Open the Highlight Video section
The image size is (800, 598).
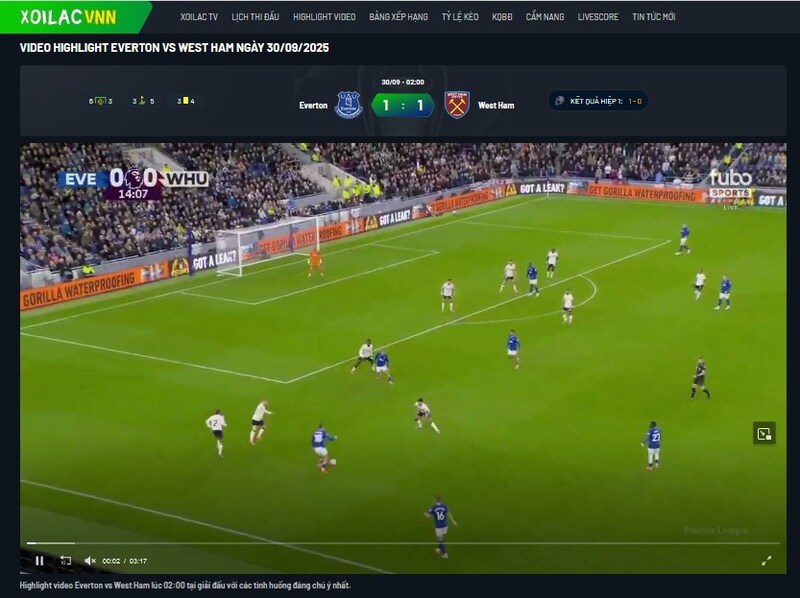tap(324, 17)
